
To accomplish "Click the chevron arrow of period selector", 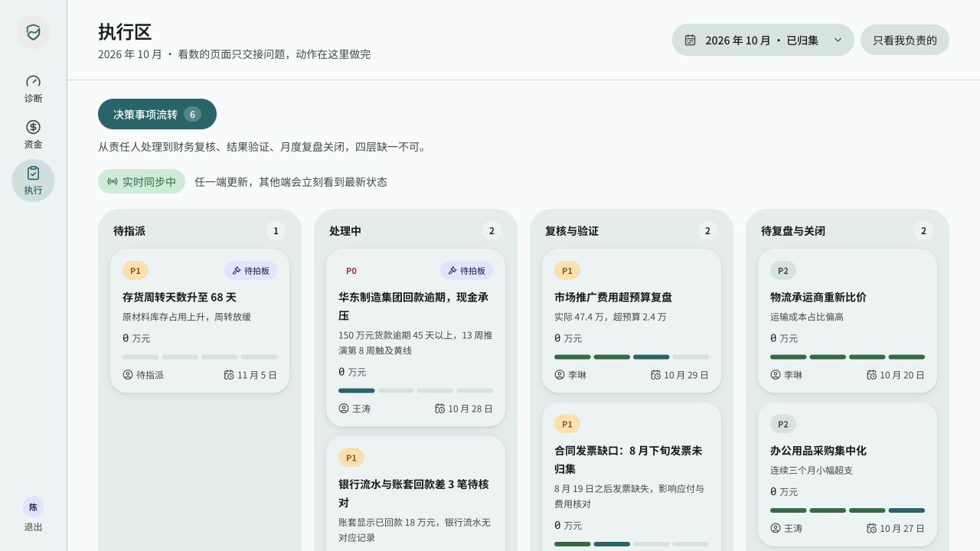I will [838, 40].
